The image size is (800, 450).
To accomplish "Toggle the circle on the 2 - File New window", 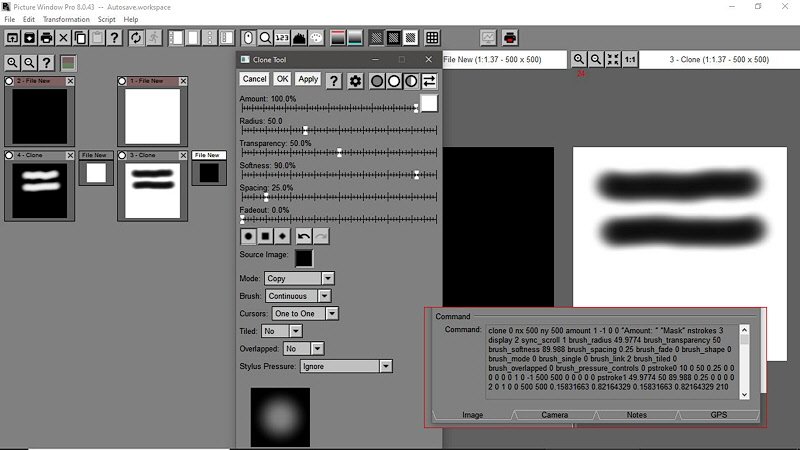I will (x=10, y=81).
